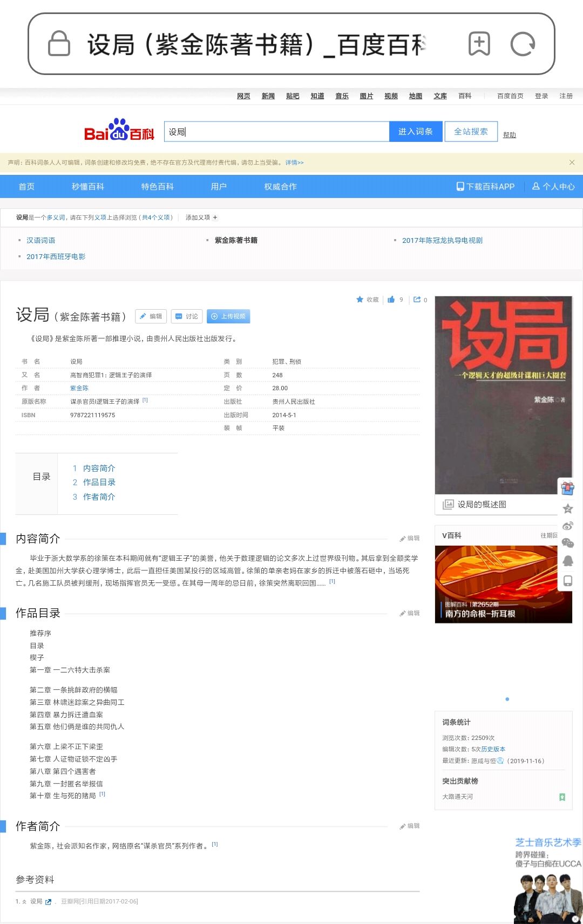Image resolution: width=583 pixels, height=924 pixels.
Task: Jump to 作品目录 in table of contents
Action: pos(99,483)
